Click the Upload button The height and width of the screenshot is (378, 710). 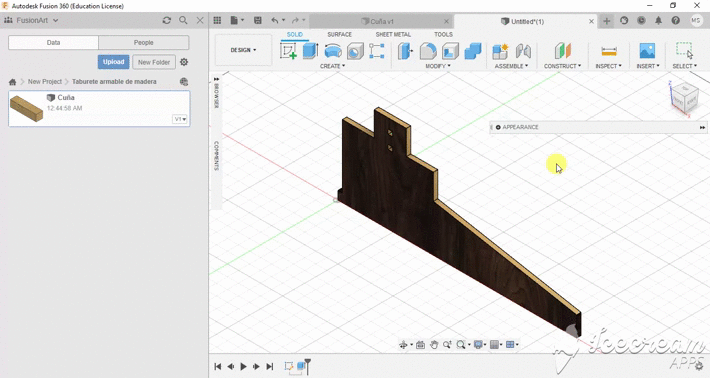pyautogui.click(x=113, y=62)
